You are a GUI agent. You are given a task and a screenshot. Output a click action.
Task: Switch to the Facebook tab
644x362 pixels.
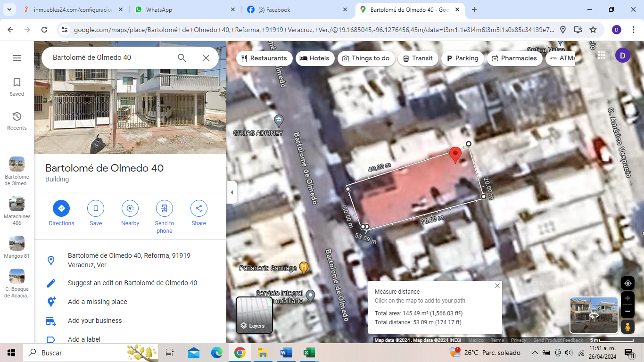point(297,9)
